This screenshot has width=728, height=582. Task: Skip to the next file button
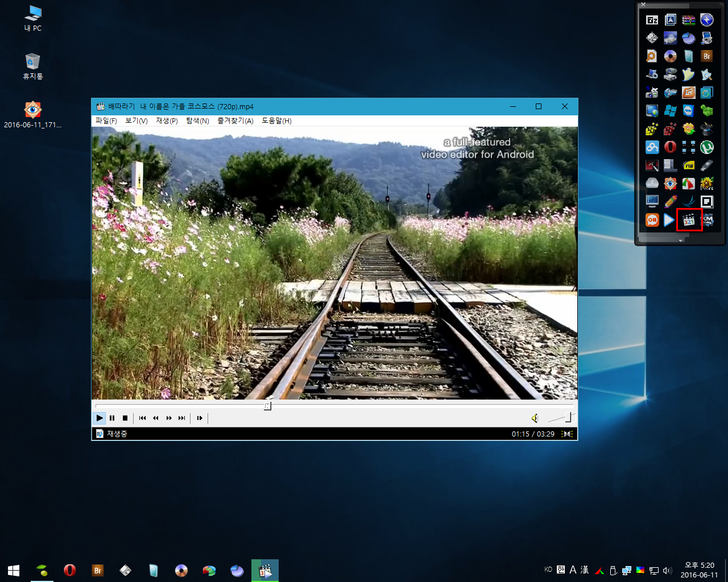pos(182,418)
